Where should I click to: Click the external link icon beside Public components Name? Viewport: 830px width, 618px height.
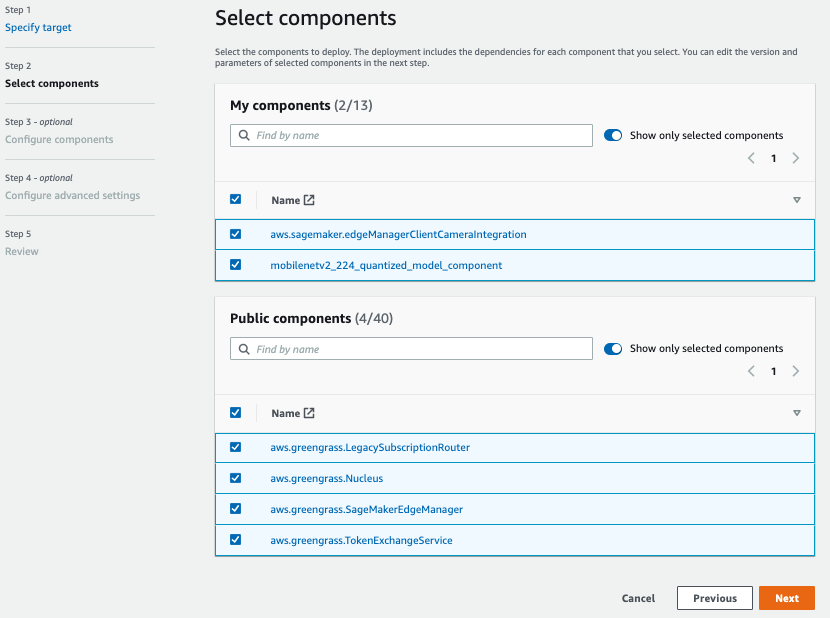tap(309, 413)
